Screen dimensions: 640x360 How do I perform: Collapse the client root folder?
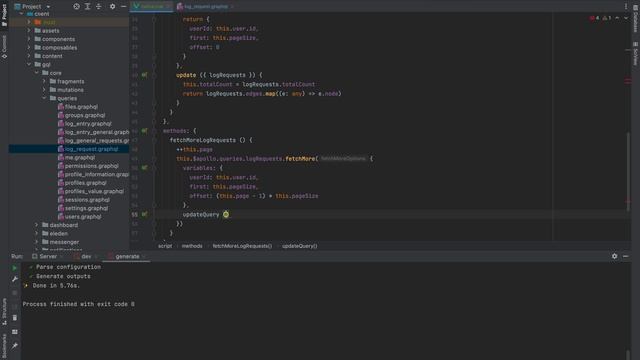[x=22, y=14]
